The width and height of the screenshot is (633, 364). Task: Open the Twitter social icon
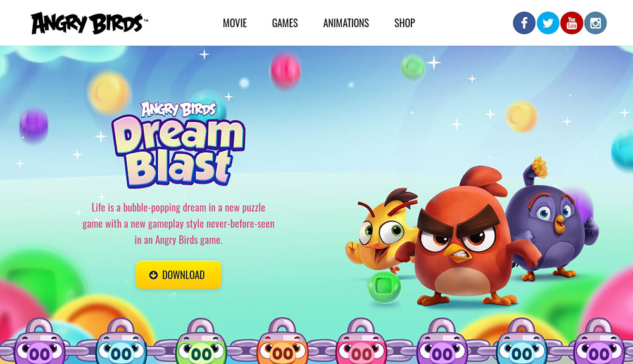point(548,23)
